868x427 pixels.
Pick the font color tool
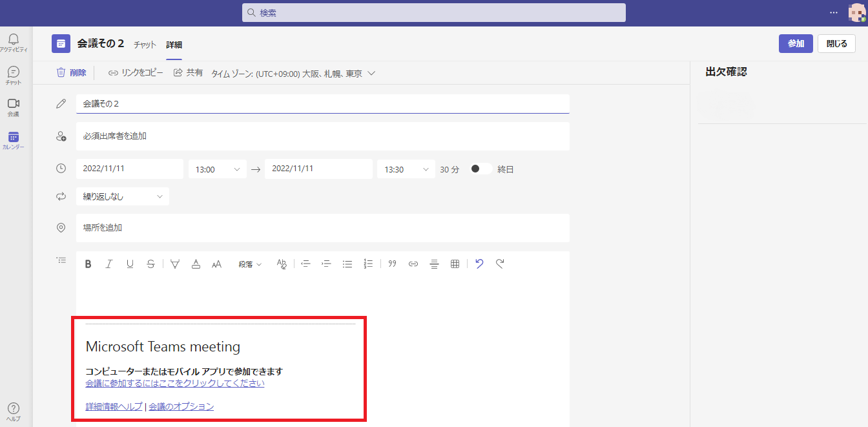pos(196,264)
